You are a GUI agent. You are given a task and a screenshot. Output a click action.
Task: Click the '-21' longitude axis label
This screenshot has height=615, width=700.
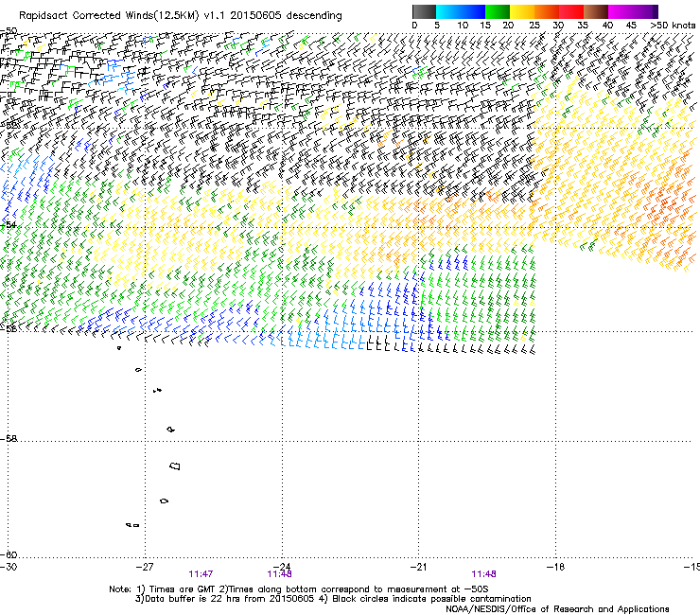click(x=418, y=567)
